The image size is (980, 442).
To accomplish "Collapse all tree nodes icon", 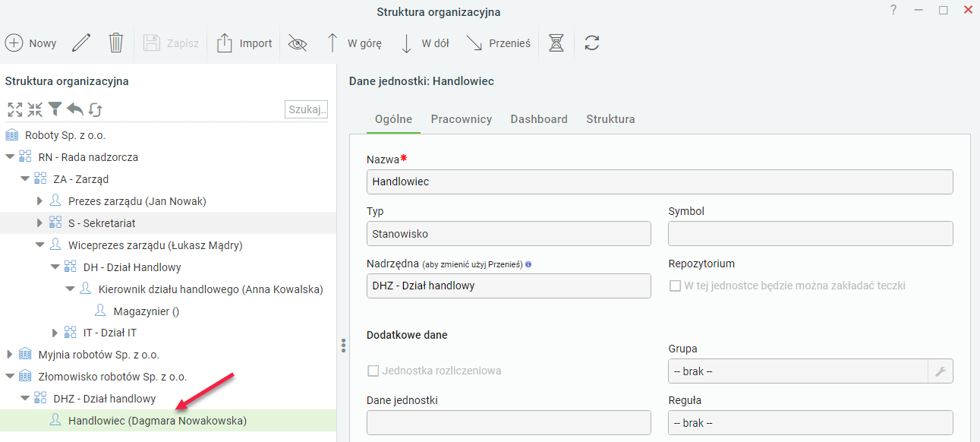I will tap(35, 109).
